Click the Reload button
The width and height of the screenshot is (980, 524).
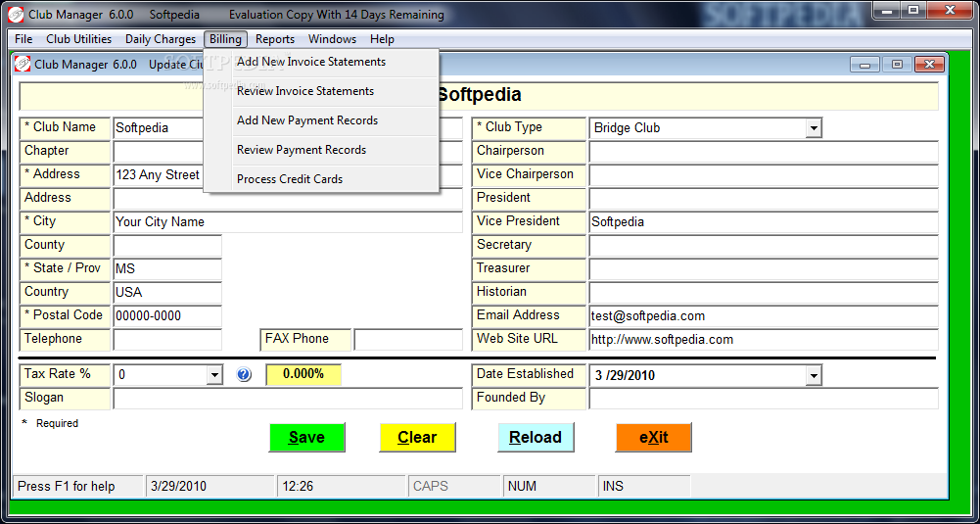pyautogui.click(x=536, y=437)
